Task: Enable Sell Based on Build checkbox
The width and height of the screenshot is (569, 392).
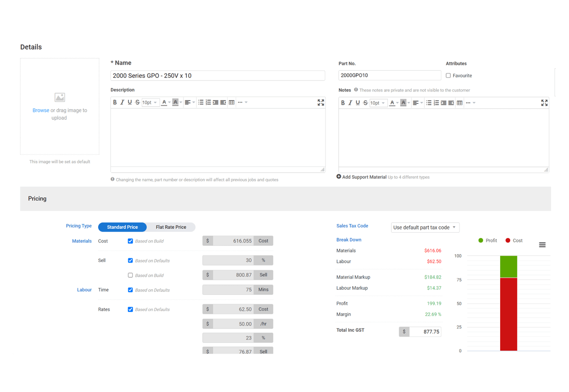Action: (130, 275)
